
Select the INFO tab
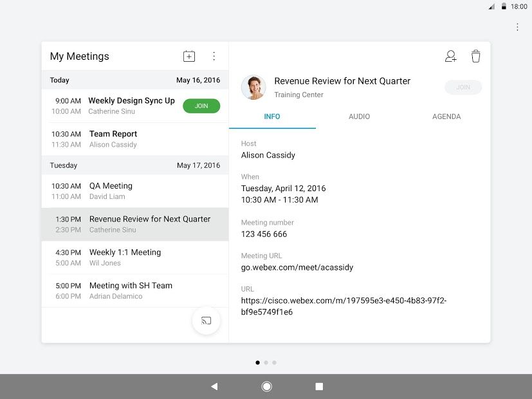pyautogui.click(x=272, y=116)
